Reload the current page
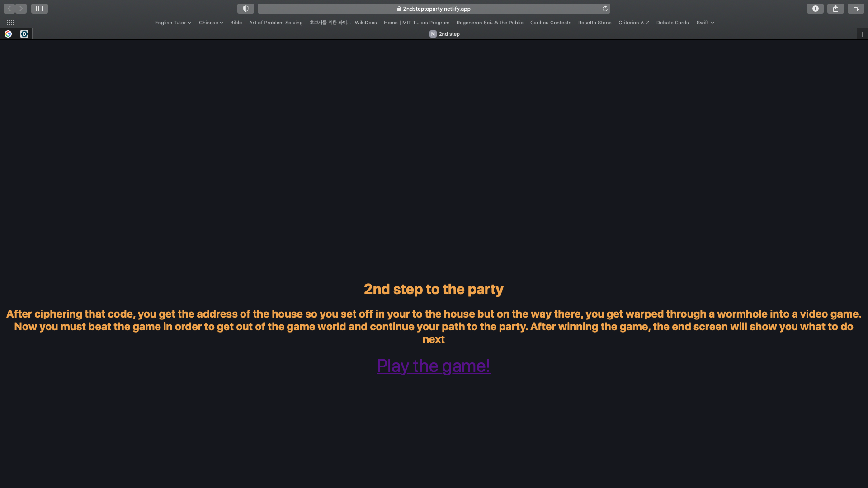Image resolution: width=868 pixels, height=488 pixels. tap(605, 9)
